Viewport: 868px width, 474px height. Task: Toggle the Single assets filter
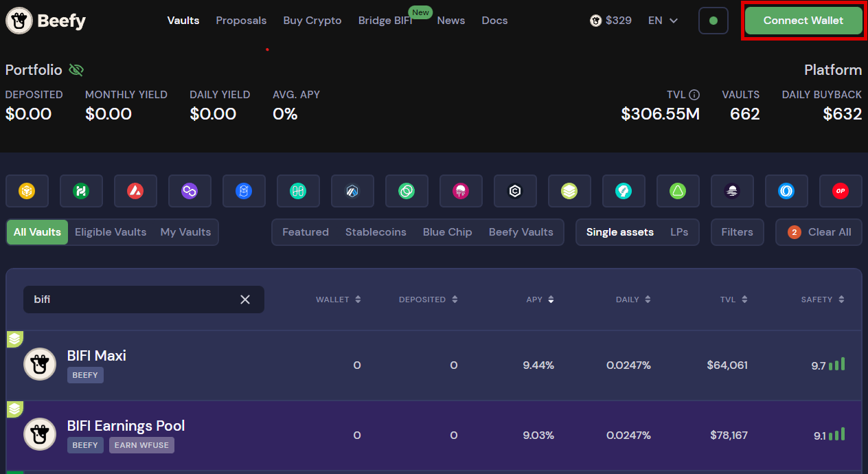[620, 232]
